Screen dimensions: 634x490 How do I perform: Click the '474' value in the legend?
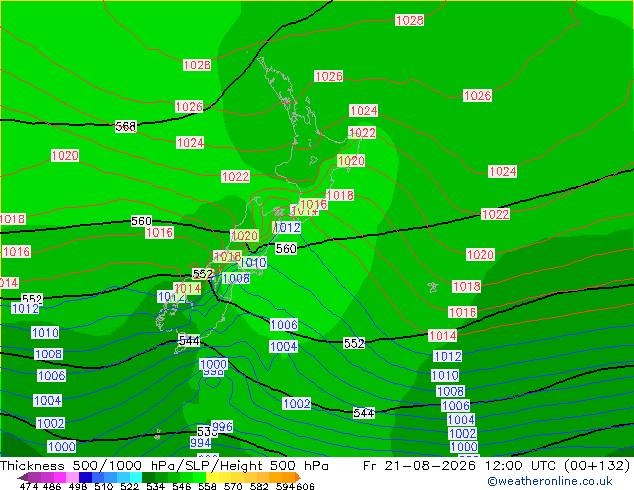tap(29, 486)
